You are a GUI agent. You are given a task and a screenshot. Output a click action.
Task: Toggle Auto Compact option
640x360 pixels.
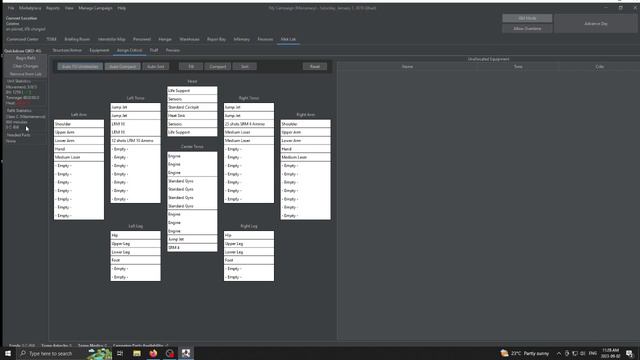122,67
